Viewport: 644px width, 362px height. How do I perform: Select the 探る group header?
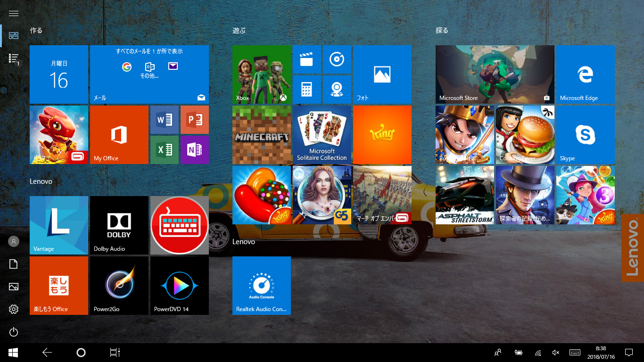[x=442, y=30]
